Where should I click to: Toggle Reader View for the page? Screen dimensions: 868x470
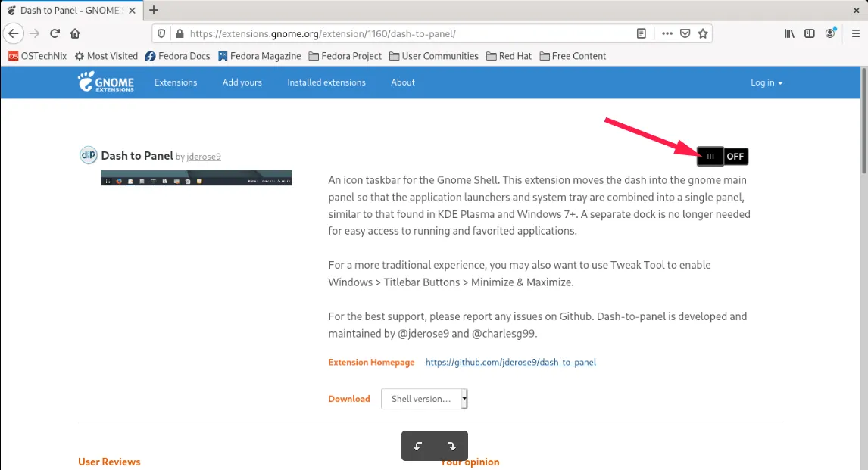(x=641, y=33)
